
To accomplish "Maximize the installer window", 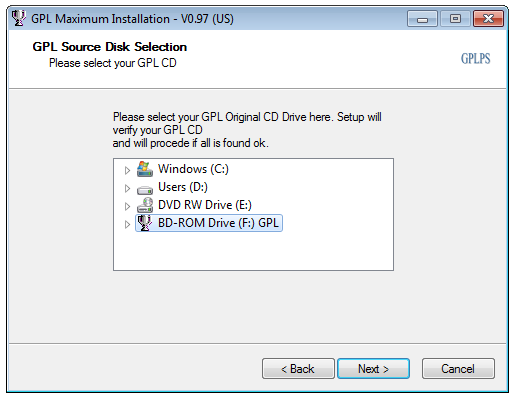I will 455,19.
